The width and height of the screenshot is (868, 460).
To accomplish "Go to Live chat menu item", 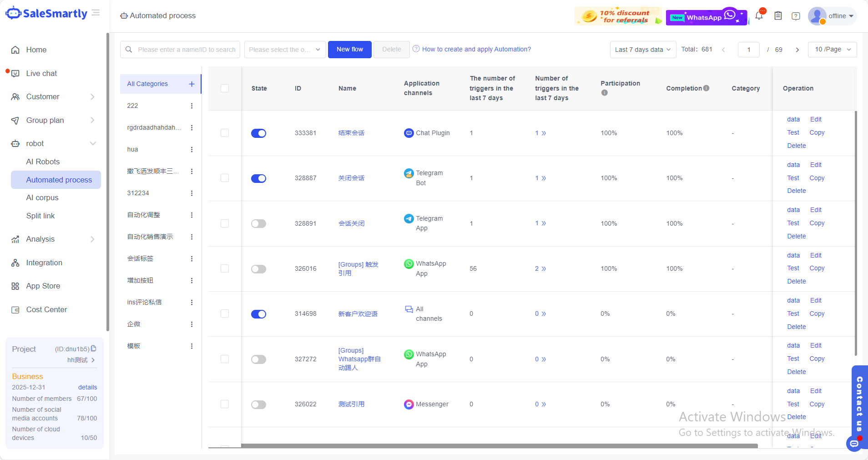I will pyautogui.click(x=41, y=73).
